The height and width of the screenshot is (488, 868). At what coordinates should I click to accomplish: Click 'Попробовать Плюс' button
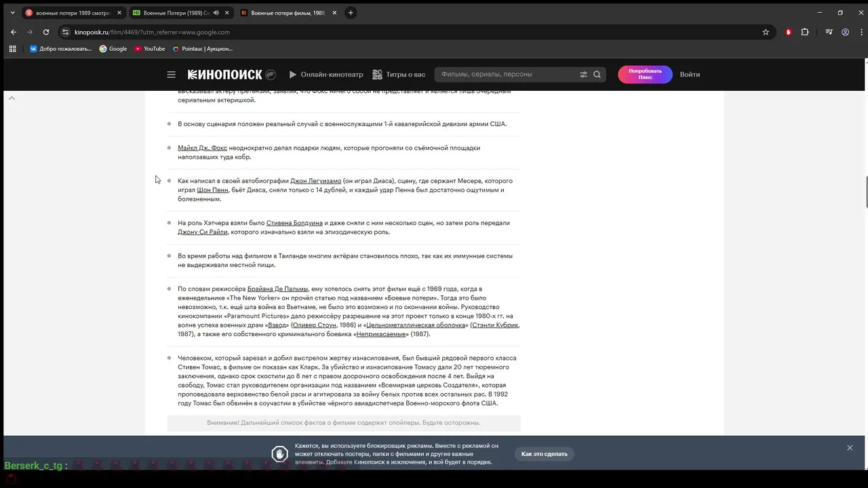pyautogui.click(x=645, y=75)
